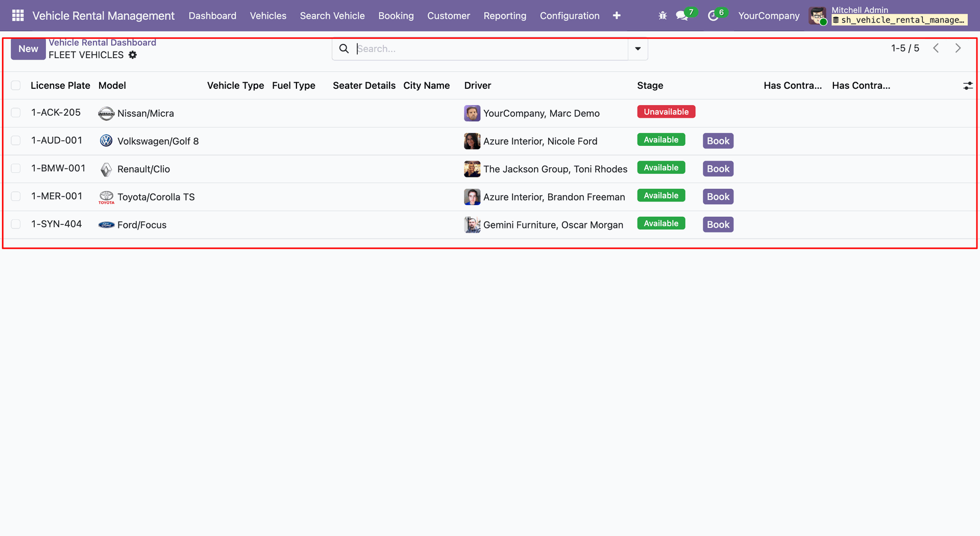Click driver 'Gemini Furniture, Oscar Morgan'
The width and height of the screenshot is (980, 536).
pos(553,225)
